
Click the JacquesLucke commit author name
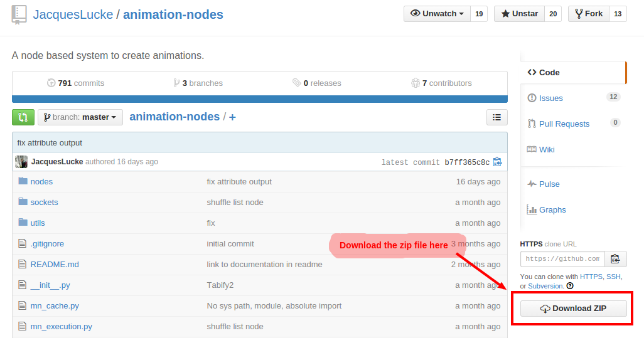(x=57, y=162)
